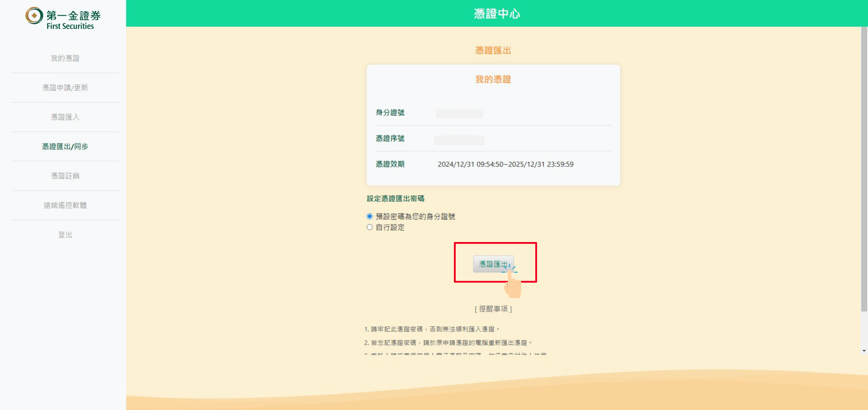Click the First Securities logo

pyautogui.click(x=63, y=19)
